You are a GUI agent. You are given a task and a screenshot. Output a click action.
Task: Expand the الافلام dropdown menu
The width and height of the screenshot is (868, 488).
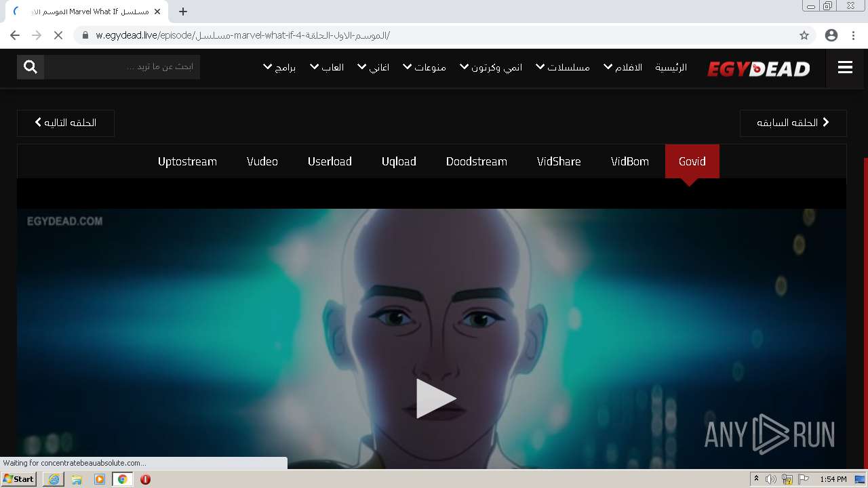[x=623, y=67]
